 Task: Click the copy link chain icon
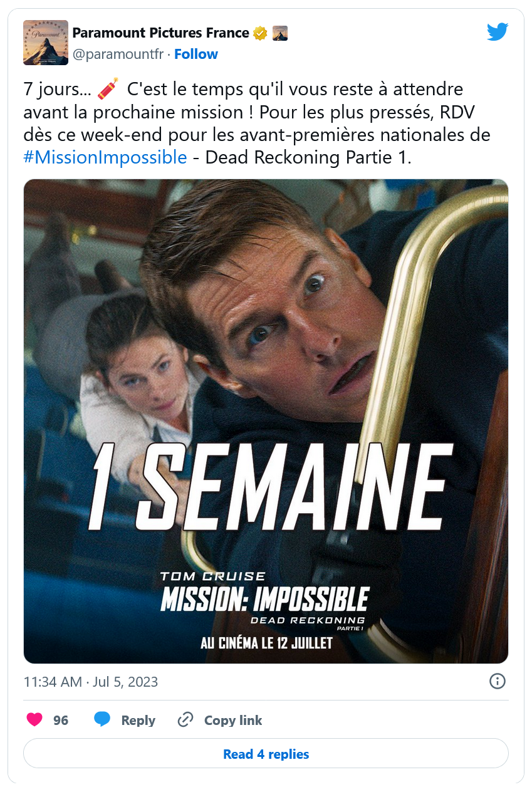click(x=185, y=720)
